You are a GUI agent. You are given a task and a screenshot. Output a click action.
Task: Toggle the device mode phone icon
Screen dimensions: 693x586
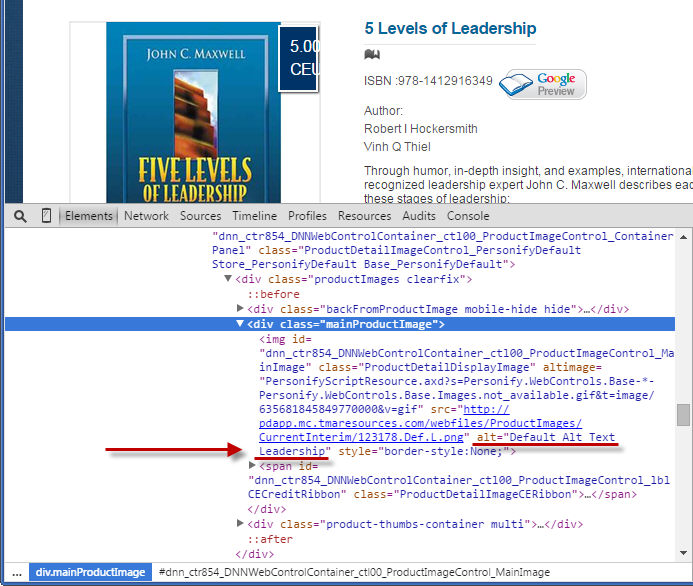point(46,216)
